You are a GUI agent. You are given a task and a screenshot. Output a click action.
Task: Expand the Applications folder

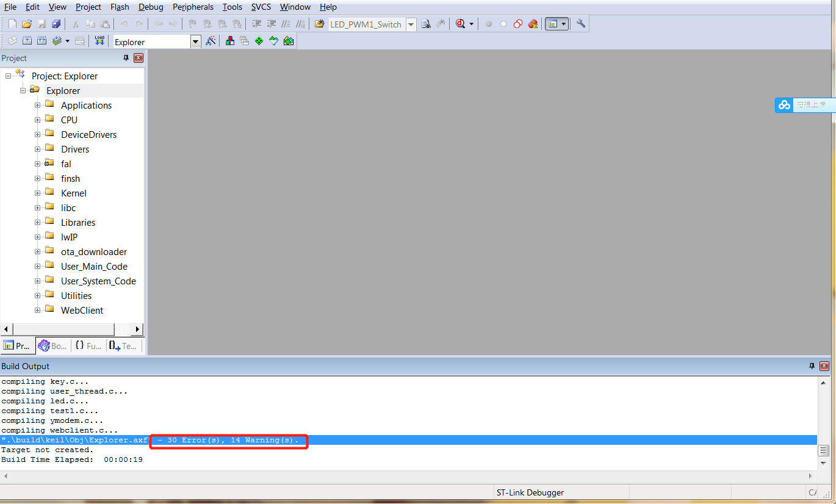pyautogui.click(x=37, y=105)
